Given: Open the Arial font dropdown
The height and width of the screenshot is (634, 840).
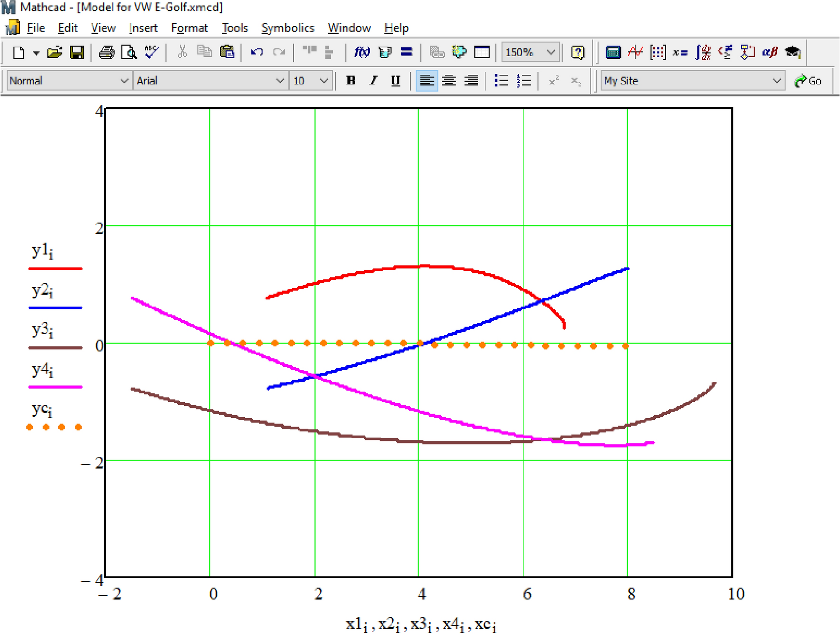Looking at the screenshot, I should [279, 81].
